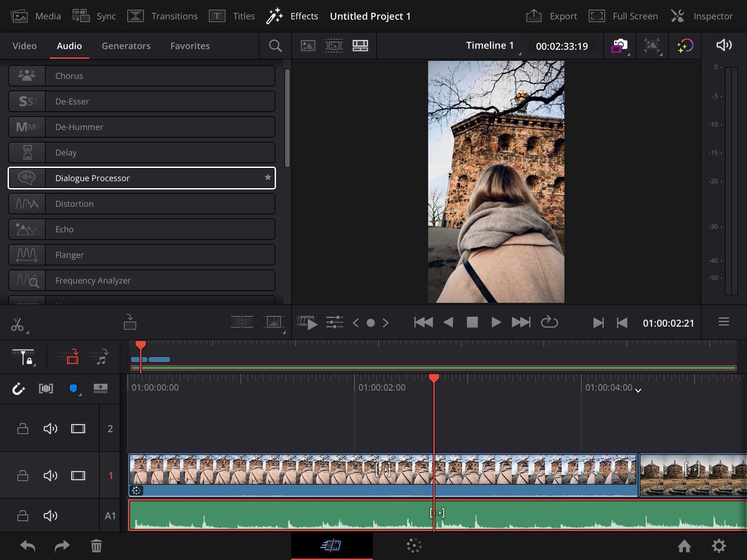Select the De-Esser audio effect
This screenshot has height=560, width=747.
click(x=142, y=101)
